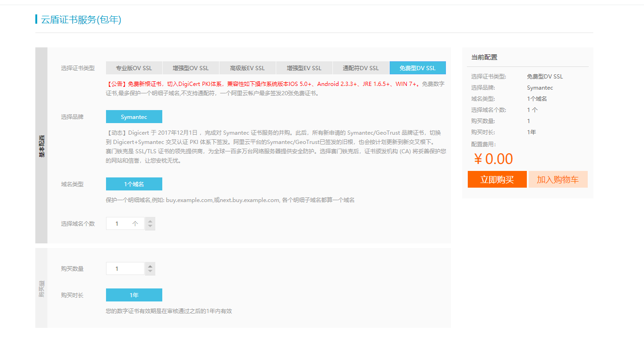Screen dimensions: 644x340
Task: Increase domain count with up arrow
Action: pyautogui.click(x=150, y=221)
